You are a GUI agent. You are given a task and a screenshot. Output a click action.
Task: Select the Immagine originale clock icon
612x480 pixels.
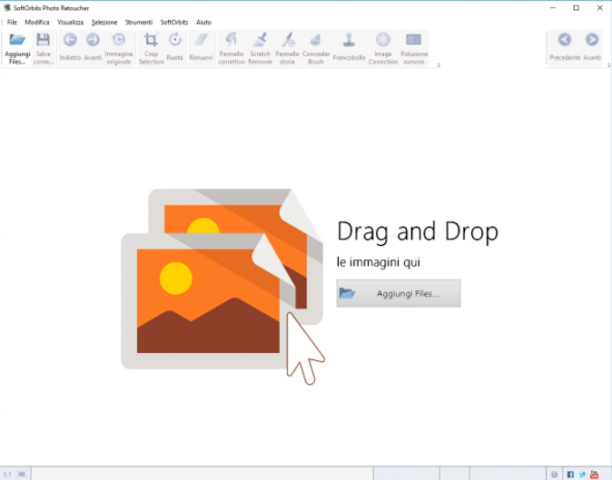pyautogui.click(x=119, y=40)
